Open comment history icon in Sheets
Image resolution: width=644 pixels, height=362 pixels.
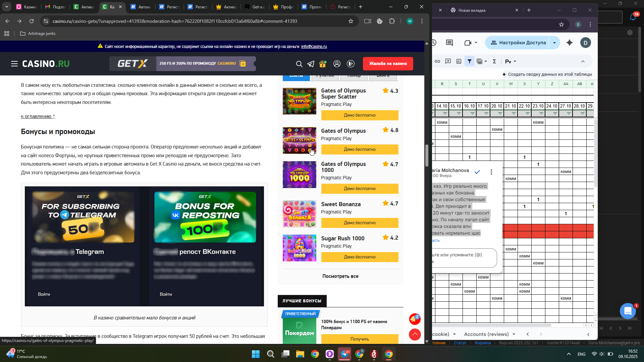pyautogui.click(x=449, y=43)
